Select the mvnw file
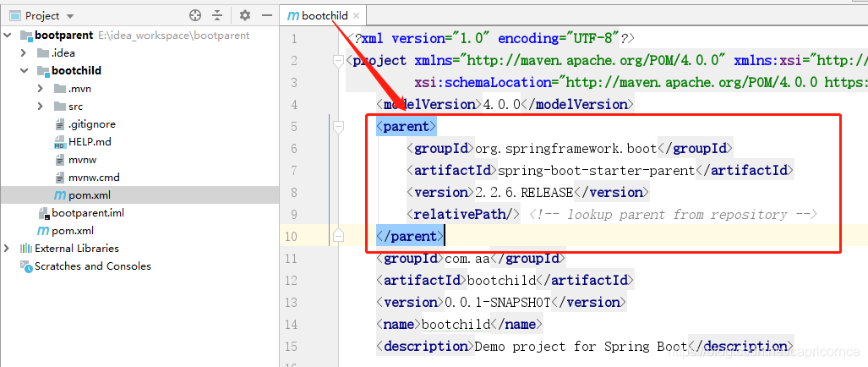This screenshot has width=868, height=367. coord(83,160)
